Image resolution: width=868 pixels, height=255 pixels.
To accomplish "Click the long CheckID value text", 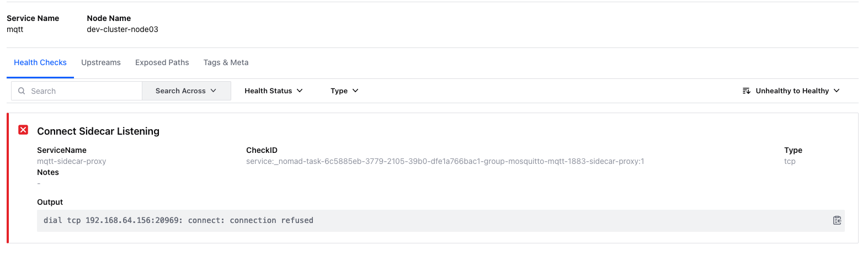I will point(445,162).
